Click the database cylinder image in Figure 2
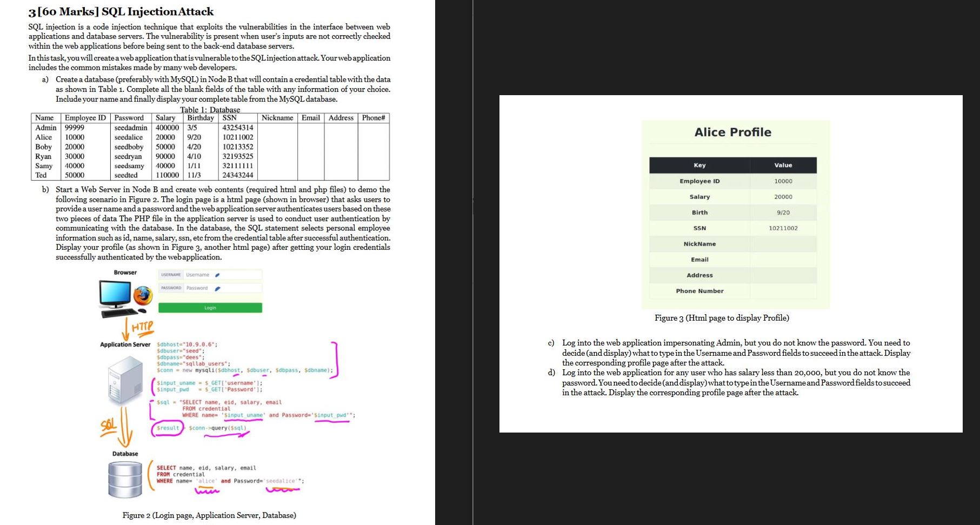Viewport: 980px width, 525px height. (x=125, y=480)
